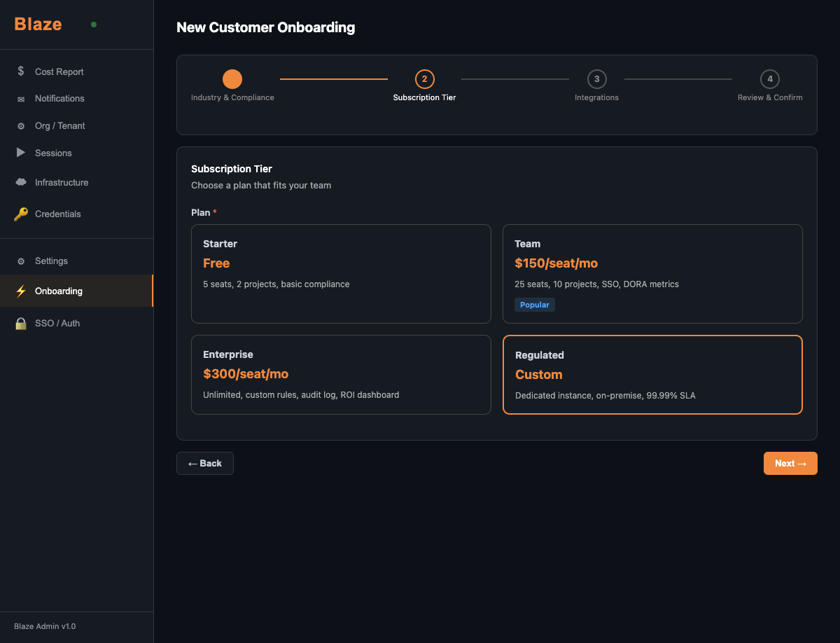Click the Next button to continue
The width and height of the screenshot is (840, 643).
click(x=790, y=463)
